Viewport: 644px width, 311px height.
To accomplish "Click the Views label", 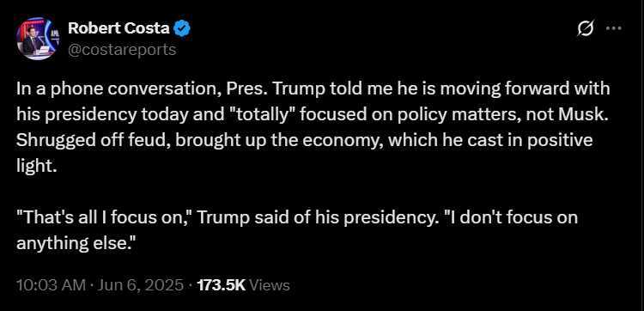I will click(x=270, y=284).
